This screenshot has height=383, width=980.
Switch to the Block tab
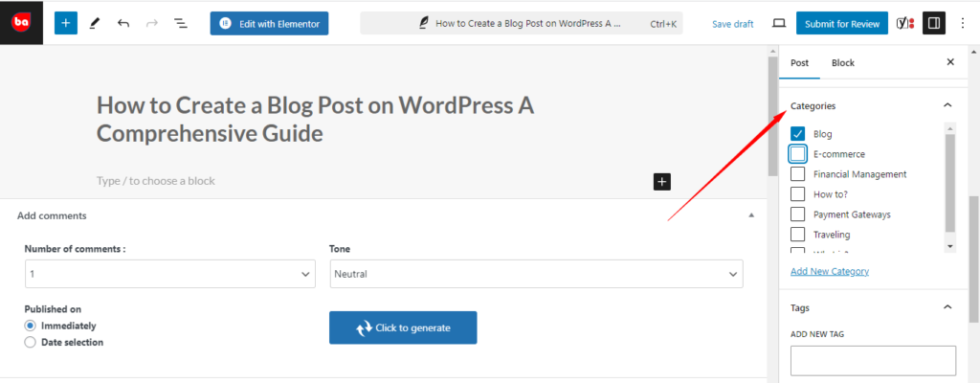click(x=842, y=62)
